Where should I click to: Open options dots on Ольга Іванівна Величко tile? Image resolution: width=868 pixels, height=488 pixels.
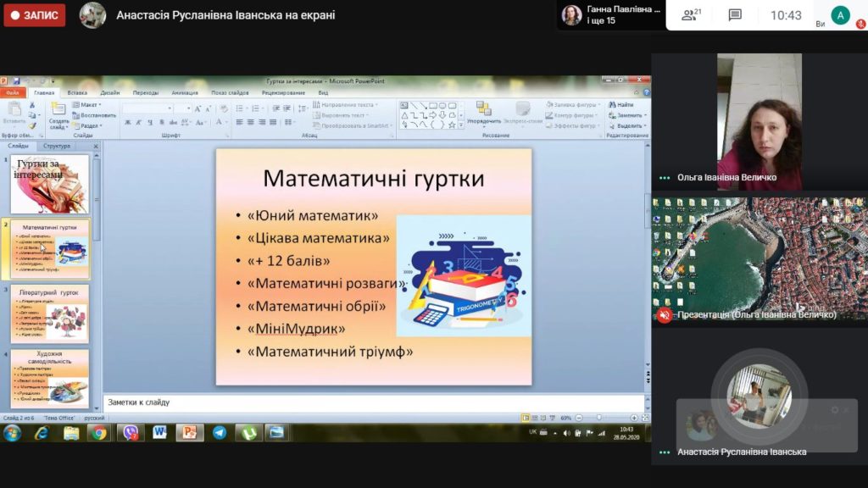[665, 178]
